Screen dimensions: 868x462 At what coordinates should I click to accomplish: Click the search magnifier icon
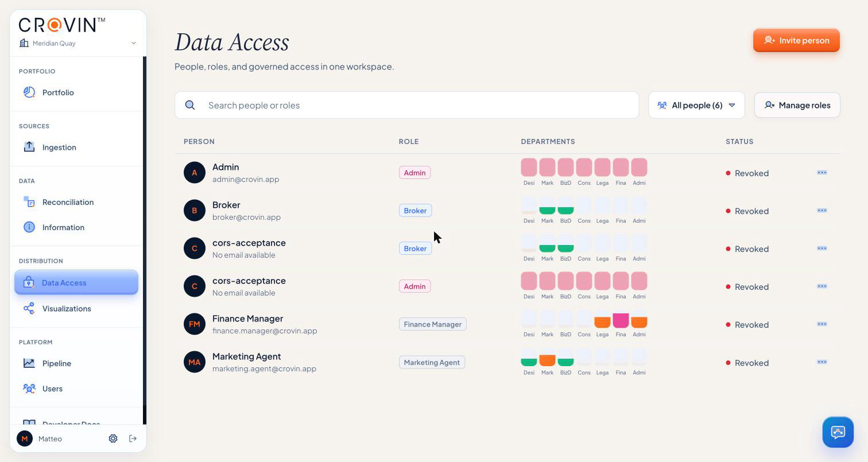(x=190, y=105)
